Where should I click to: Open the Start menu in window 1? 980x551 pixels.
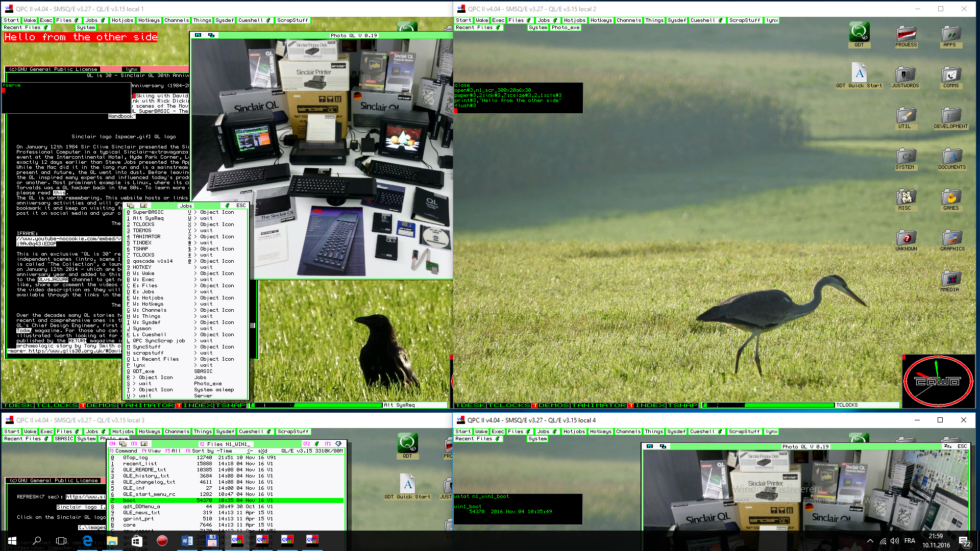pyautogui.click(x=11, y=20)
